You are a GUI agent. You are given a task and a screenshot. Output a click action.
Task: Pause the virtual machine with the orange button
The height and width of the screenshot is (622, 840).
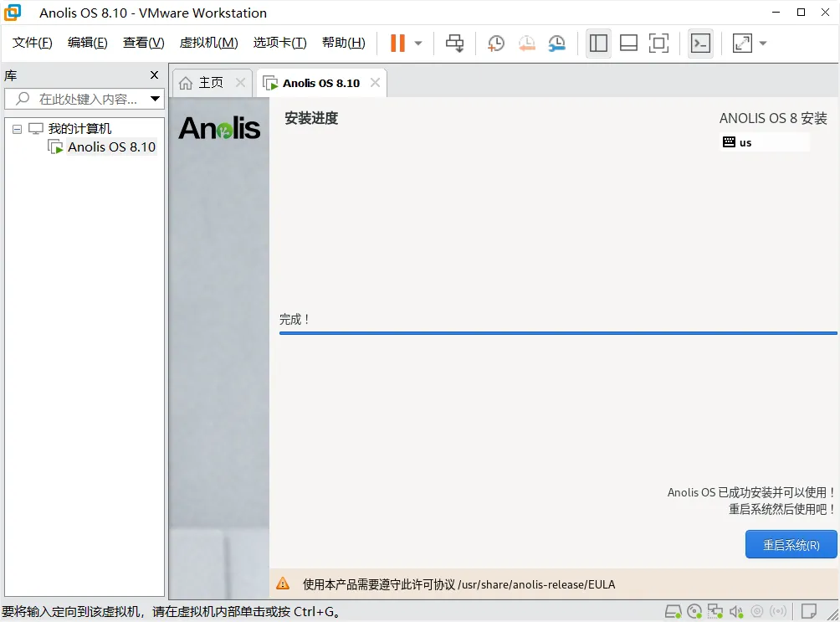coord(397,43)
